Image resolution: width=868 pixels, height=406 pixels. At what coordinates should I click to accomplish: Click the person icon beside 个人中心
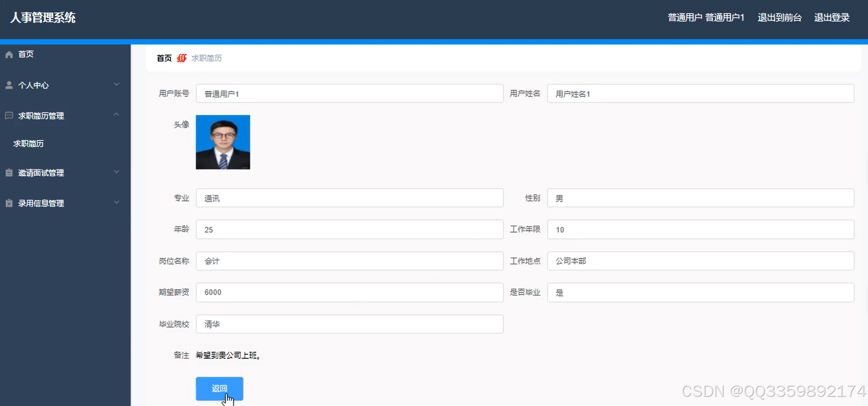pos(9,85)
